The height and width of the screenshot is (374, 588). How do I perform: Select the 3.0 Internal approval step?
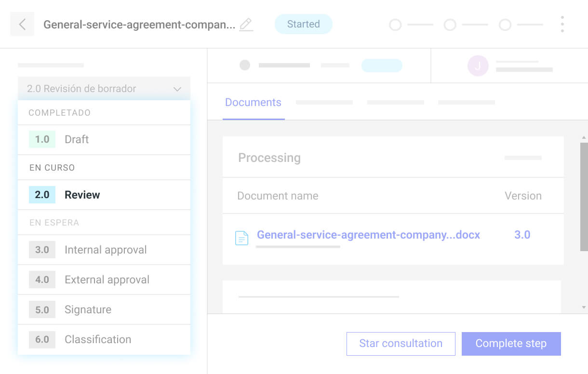coord(106,250)
